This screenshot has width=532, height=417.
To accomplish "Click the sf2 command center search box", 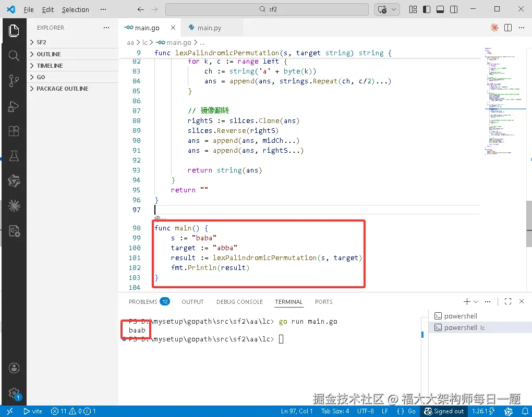I will coord(267,9).
